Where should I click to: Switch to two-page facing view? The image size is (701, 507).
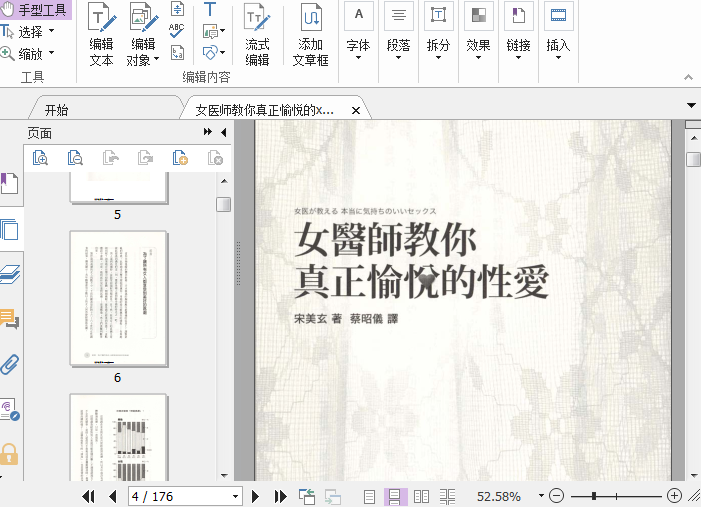(422, 496)
